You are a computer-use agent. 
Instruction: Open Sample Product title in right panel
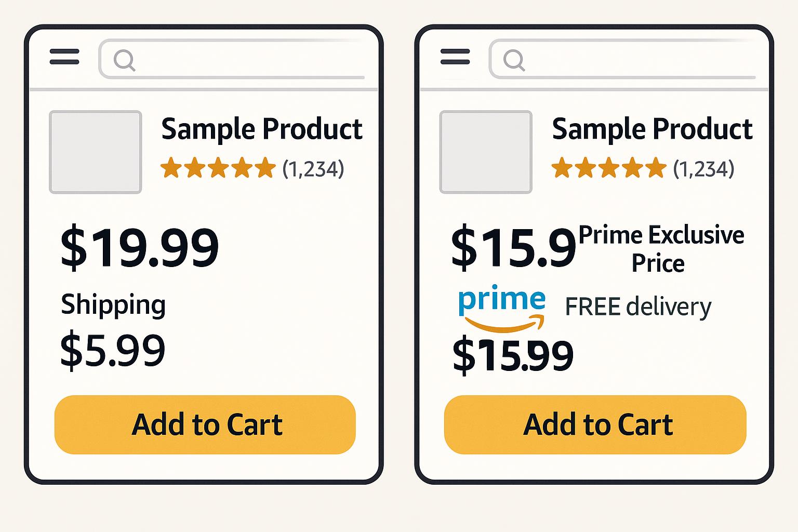[652, 129]
